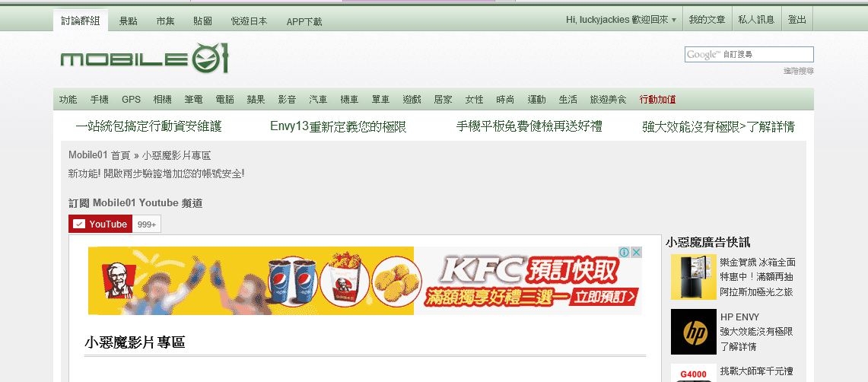Click the Mobile01 首頁 breadcrumb link
The image size is (868, 382).
99,155
